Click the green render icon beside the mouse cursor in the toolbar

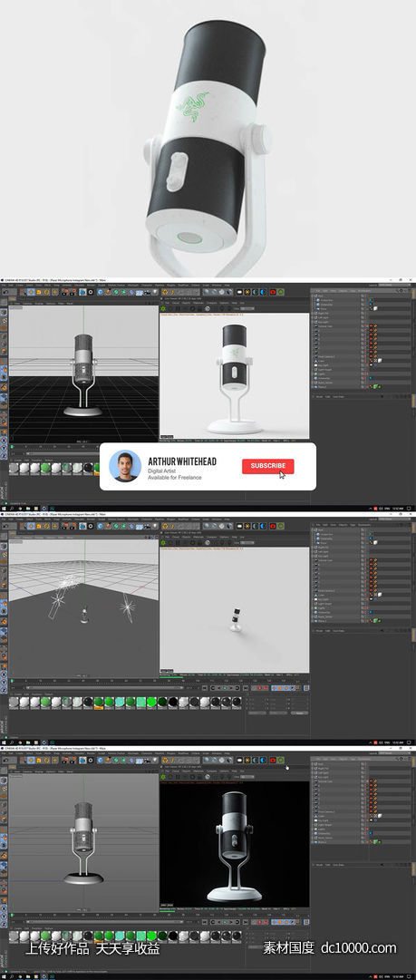pyautogui.click(x=280, y=760)
